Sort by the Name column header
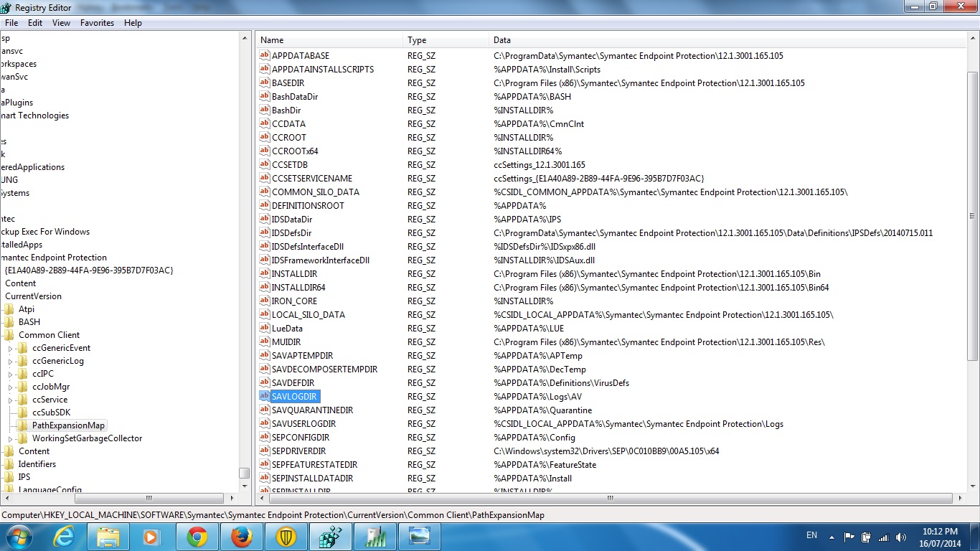Screen dimensions: 980x551 pyautogui.click(x=329, y=40)
